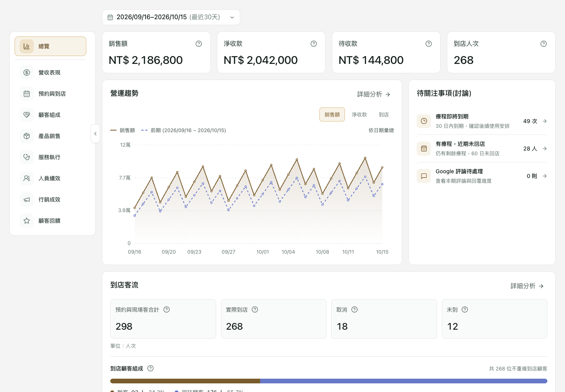Show help for 取消 metric
The height and width of the screenshot is (392, 565).
(355, 310)
